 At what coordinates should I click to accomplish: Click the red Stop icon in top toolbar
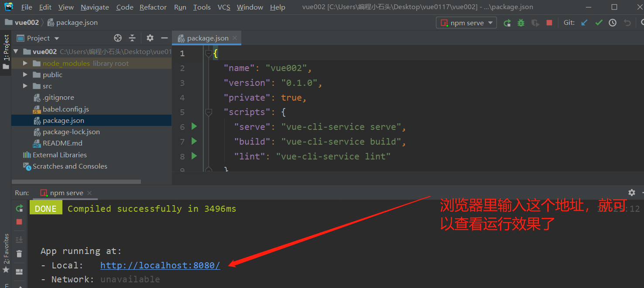(549, 23)
